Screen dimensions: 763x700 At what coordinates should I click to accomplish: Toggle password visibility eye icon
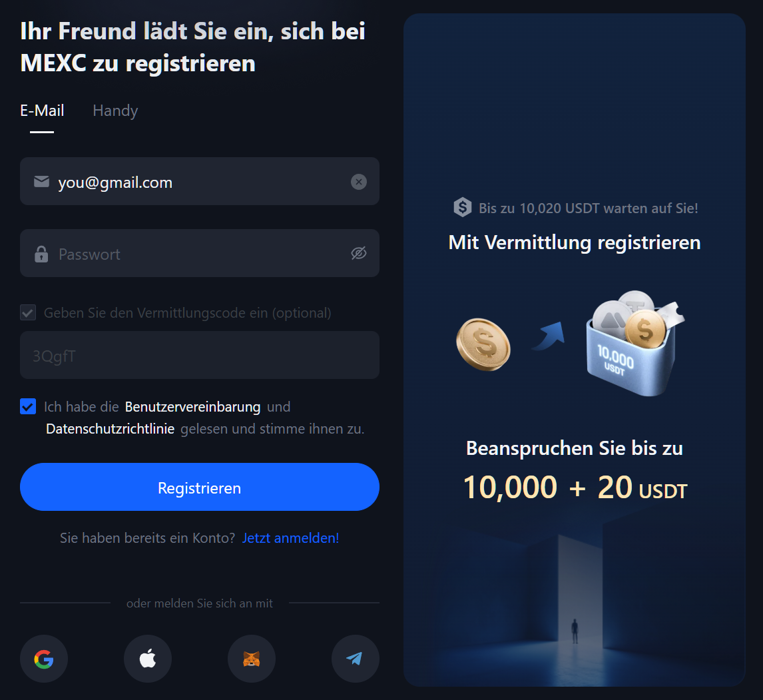(359, 253)
